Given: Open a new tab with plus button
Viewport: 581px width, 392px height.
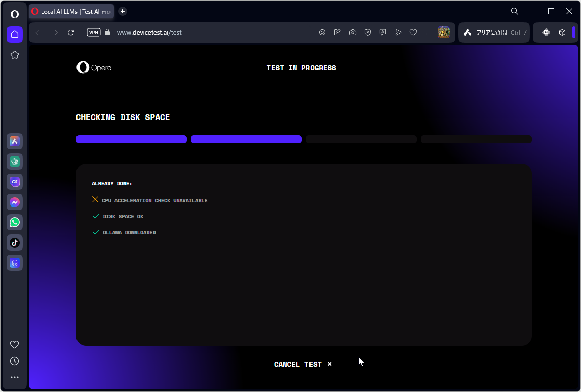Looking at the screenshot, I should click(123, 11).
